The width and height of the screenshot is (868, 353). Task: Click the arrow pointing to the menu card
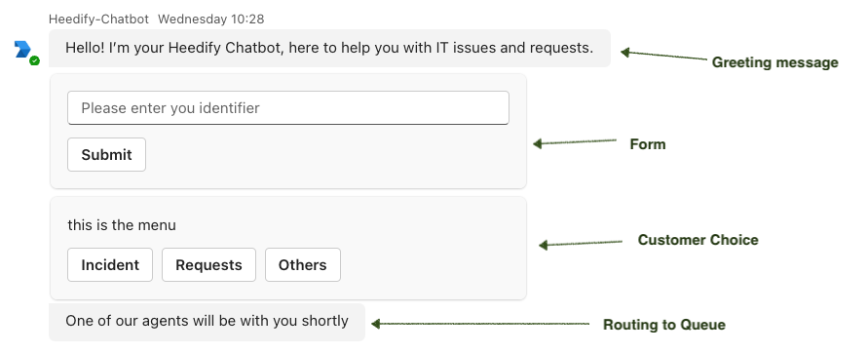581,243
